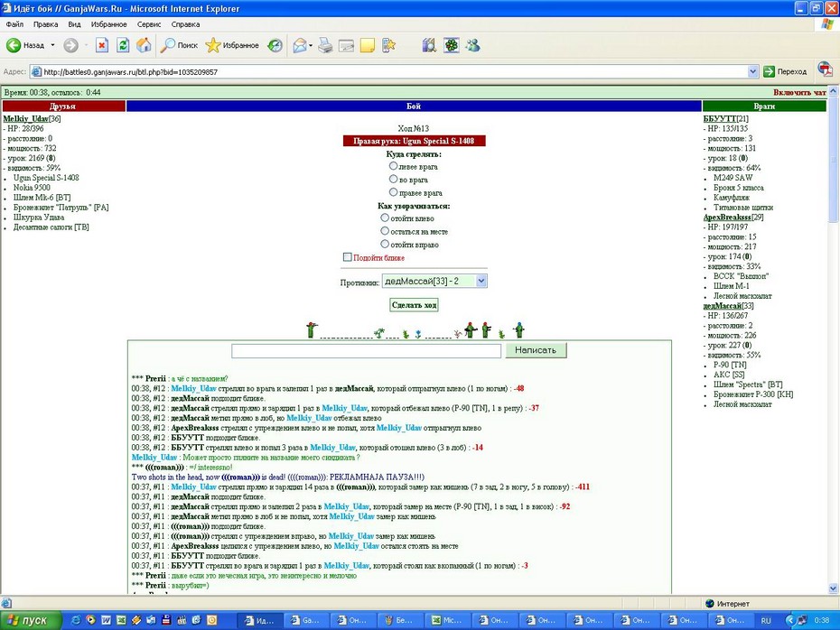840x630 pixels.
Task: Open ББУУТТ[21] profile in Враги panel
Action: coord(726,119)
